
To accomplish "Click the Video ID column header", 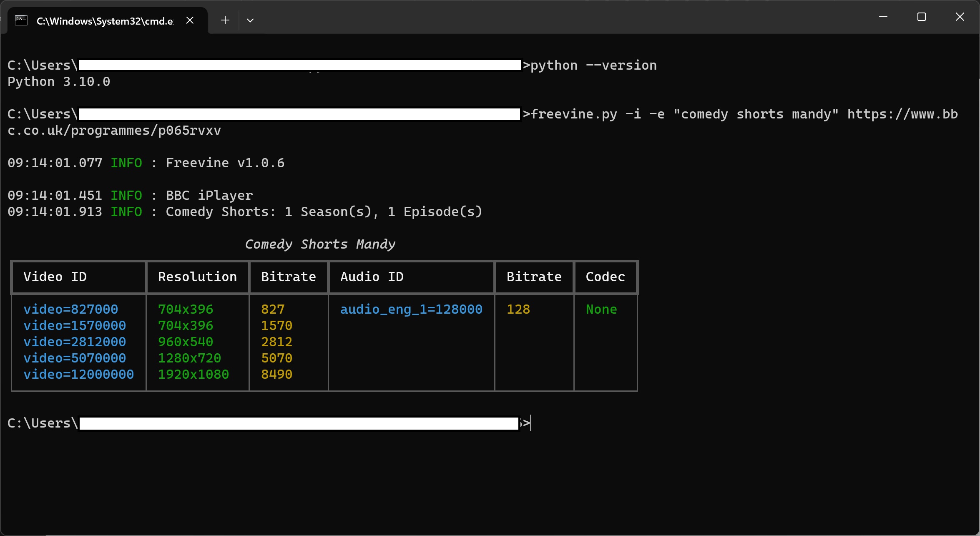I will click(x=55, y=277).
